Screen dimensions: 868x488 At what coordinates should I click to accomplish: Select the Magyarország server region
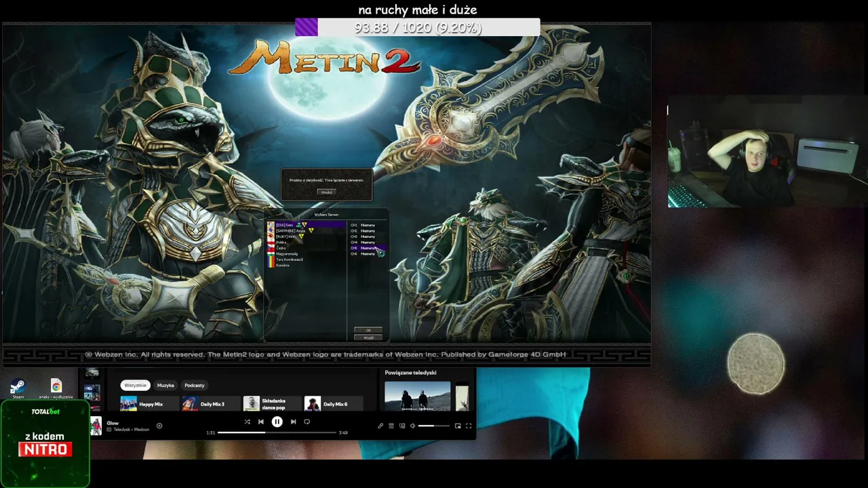[x=306, y=253]
